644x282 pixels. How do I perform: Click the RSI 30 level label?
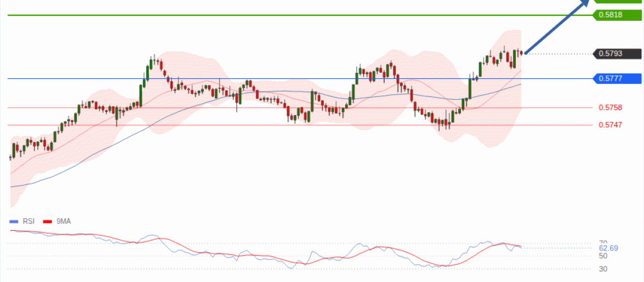603,269
